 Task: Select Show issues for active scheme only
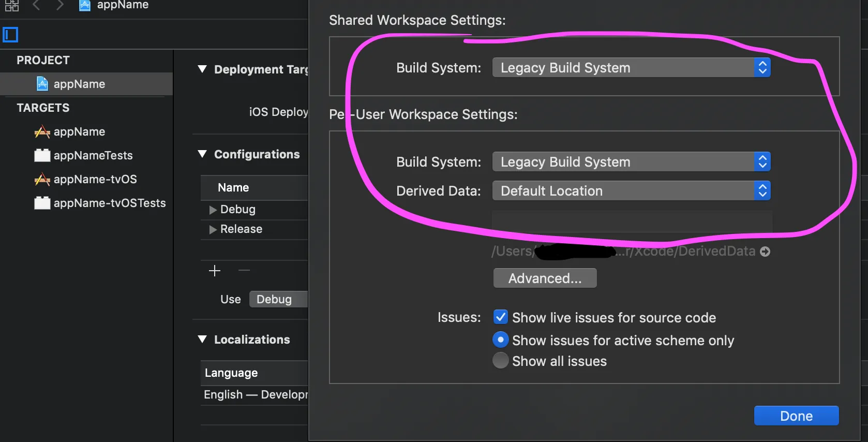[501, 340]
